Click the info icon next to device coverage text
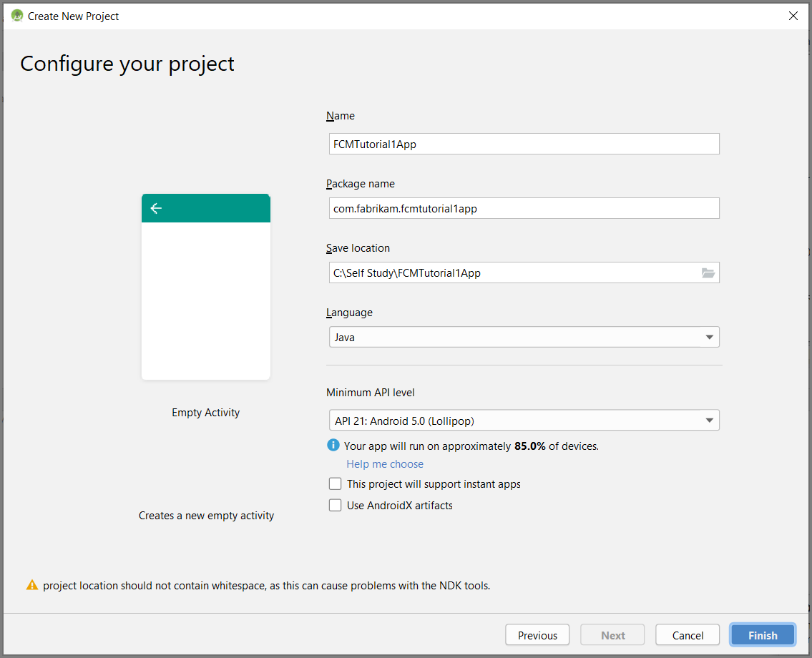This screenshot has height=658, width=812. pyautogui.click(x=333, y=445)
